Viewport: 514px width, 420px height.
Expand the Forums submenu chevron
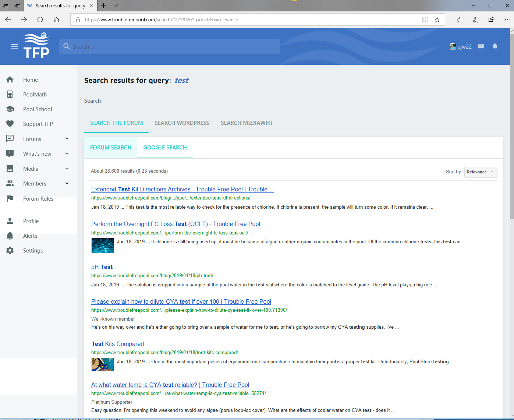point(67,139)
